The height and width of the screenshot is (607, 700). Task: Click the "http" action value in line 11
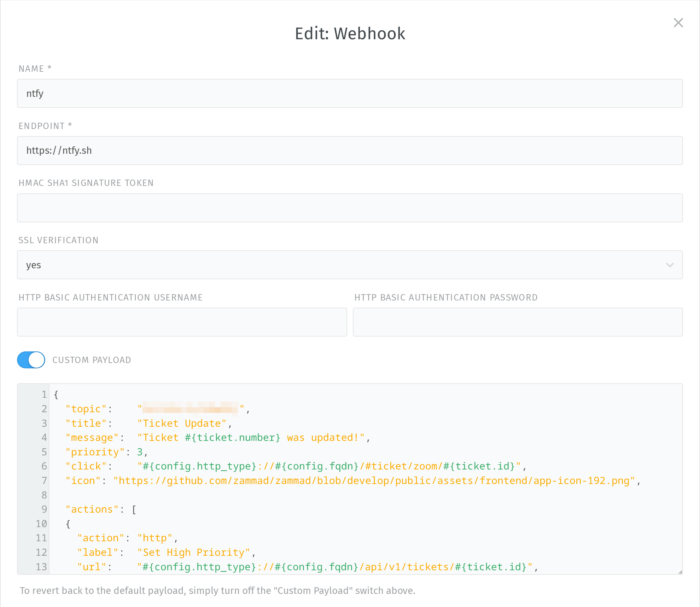155,538
